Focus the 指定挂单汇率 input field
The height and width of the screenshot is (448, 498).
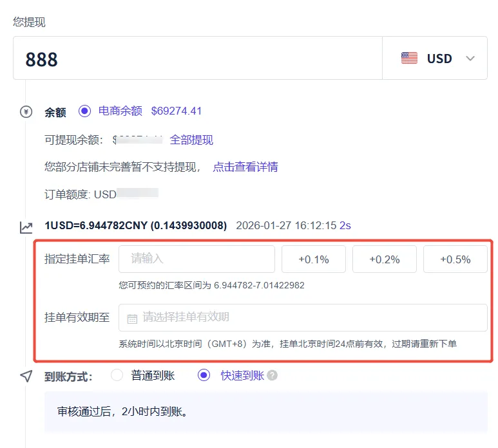pyautogui.click(x=196, y=259)
